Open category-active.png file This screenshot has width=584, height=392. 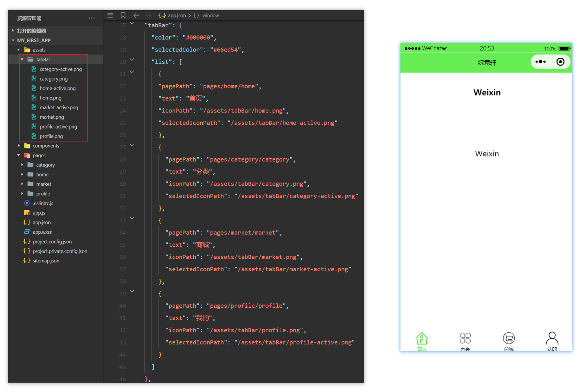click(x=61, y=69)
